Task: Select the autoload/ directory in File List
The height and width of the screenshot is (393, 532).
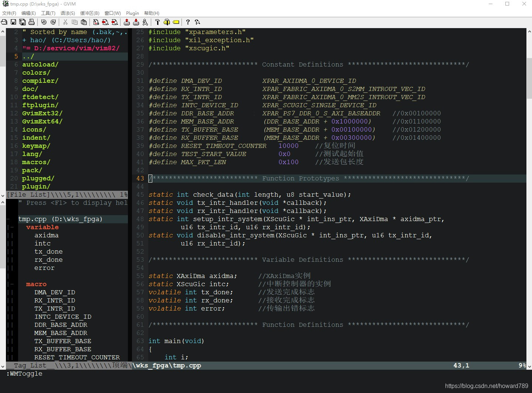Action: (x=40, y=65)
